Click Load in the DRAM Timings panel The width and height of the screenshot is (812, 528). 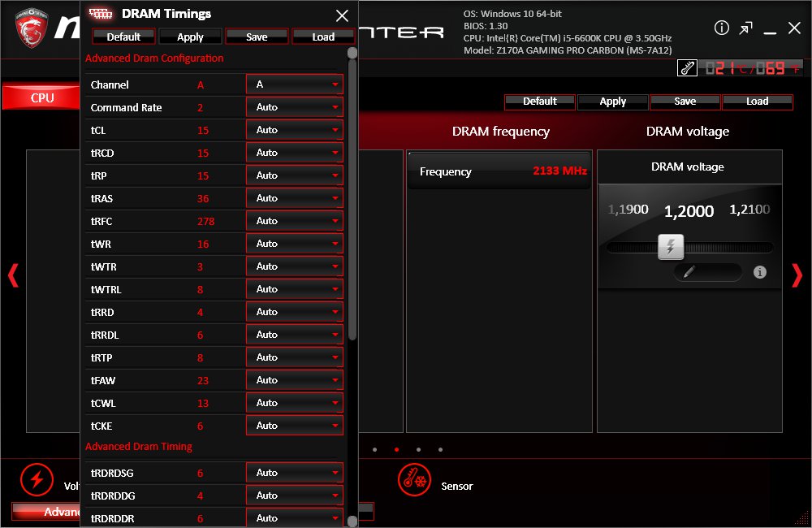323,37
